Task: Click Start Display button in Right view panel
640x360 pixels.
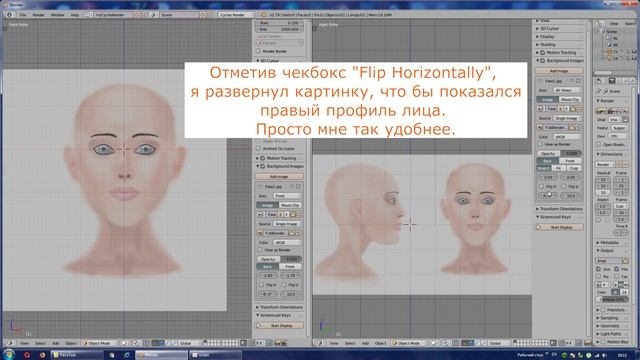Action: (x=559, y=227)
